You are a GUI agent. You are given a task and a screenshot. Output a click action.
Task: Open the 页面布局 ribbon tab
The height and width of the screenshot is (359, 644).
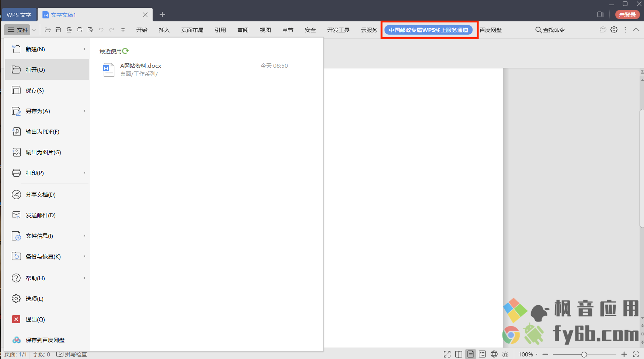coord(192,30)
